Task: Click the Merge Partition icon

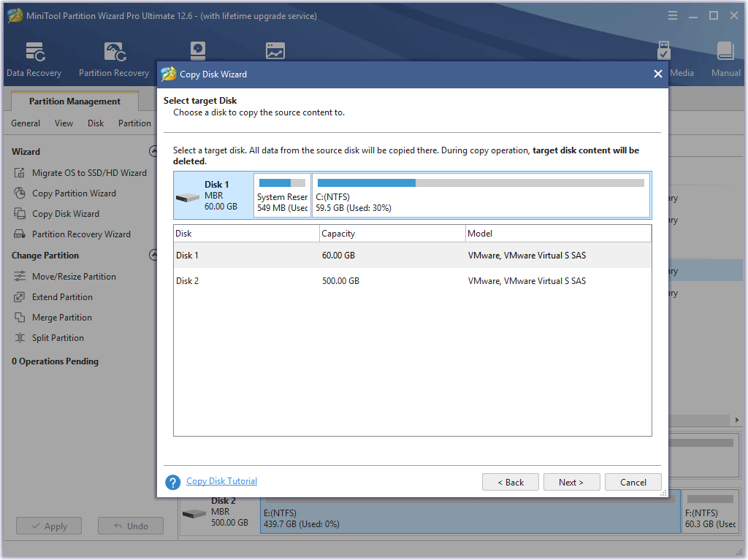Action: coord(20,317)
